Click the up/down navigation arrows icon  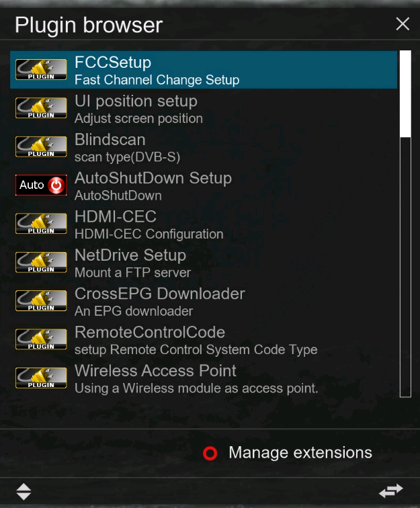click(24, 491)
